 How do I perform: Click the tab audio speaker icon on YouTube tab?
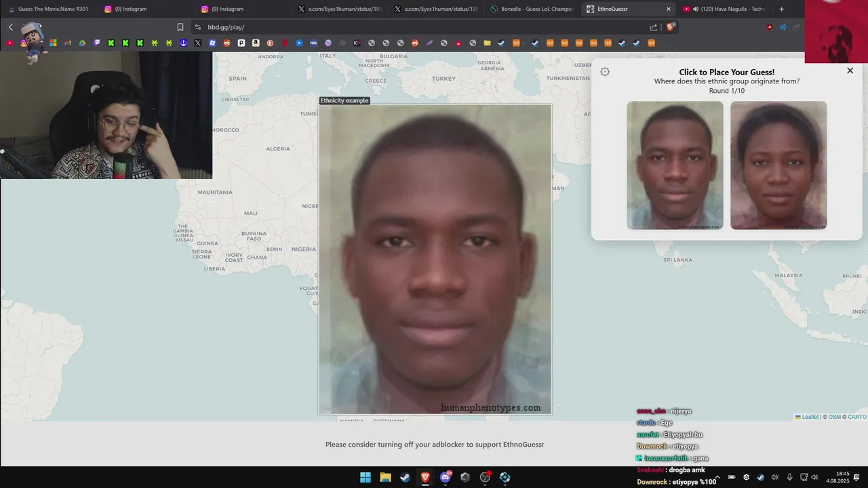[695, 9]
